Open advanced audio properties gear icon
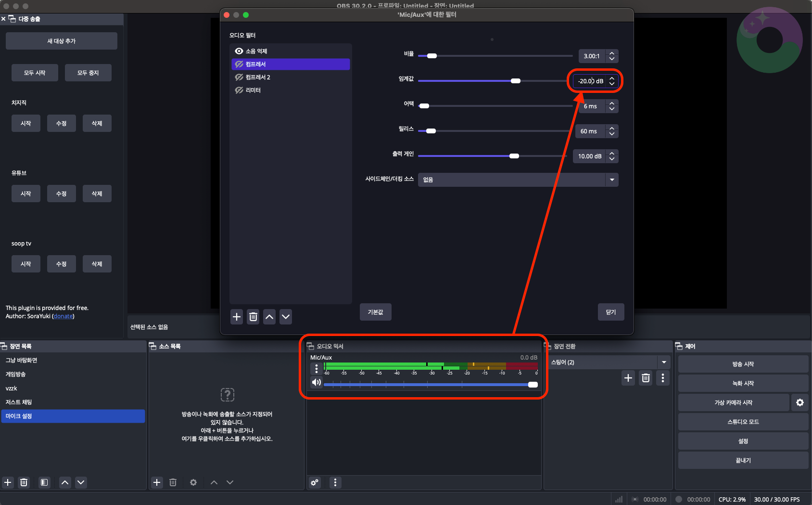 click(315, 482)
